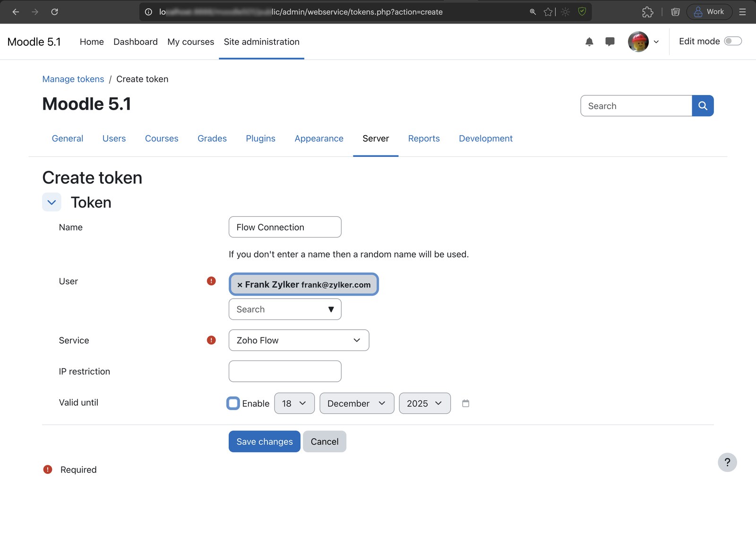Remove selected user Frank Zylker
This screenshot has width=756, height=540.
coord(240,285)
